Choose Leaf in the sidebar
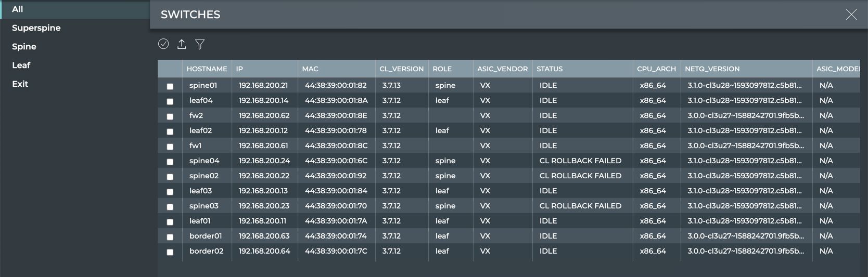868x277 pixels. click(21, 65)
